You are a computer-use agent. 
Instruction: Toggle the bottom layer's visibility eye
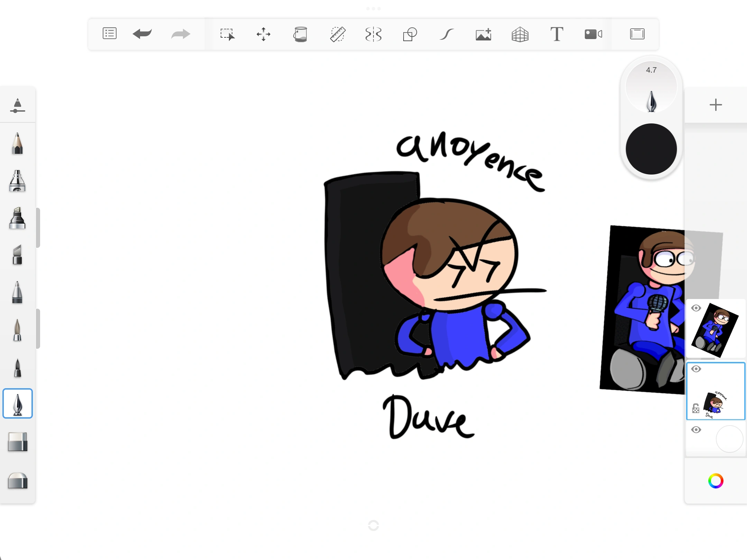click(696, 429)
